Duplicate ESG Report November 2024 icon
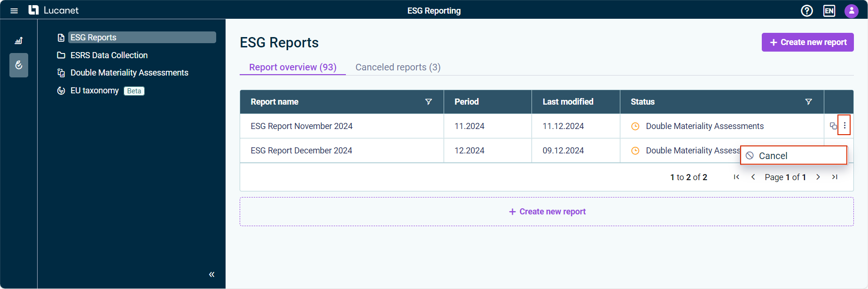Viewport: 868px width, 289px height. [833, 126]
